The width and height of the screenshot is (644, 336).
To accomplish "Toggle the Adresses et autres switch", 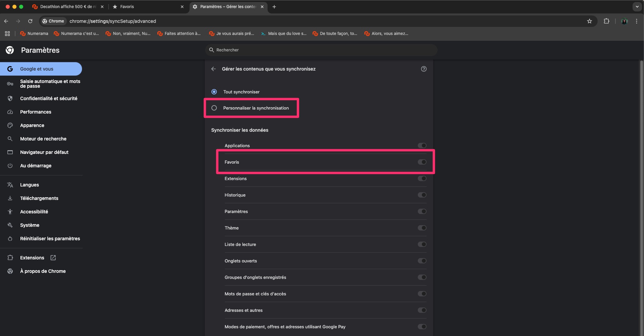I will click(422, 310).
